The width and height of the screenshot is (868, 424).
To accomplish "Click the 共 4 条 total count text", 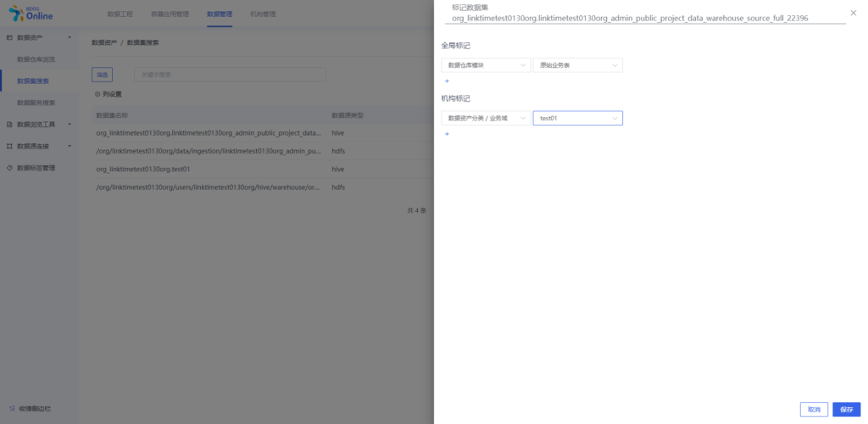I will point(416,210).
